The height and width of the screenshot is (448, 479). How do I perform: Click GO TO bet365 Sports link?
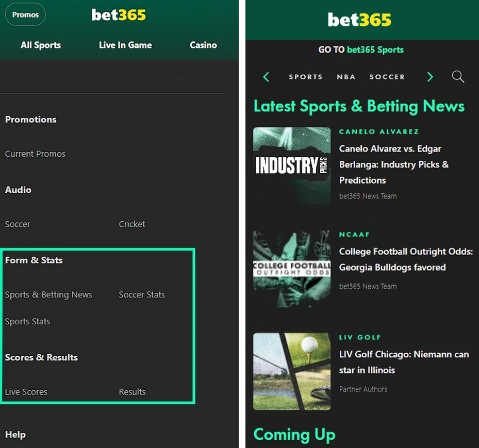tap(361, 50)
